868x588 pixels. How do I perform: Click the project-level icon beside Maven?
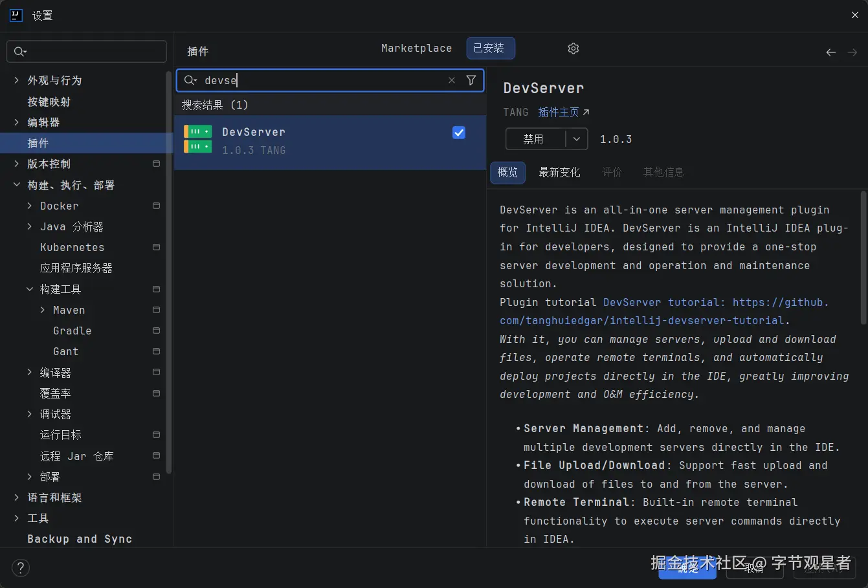156,310
